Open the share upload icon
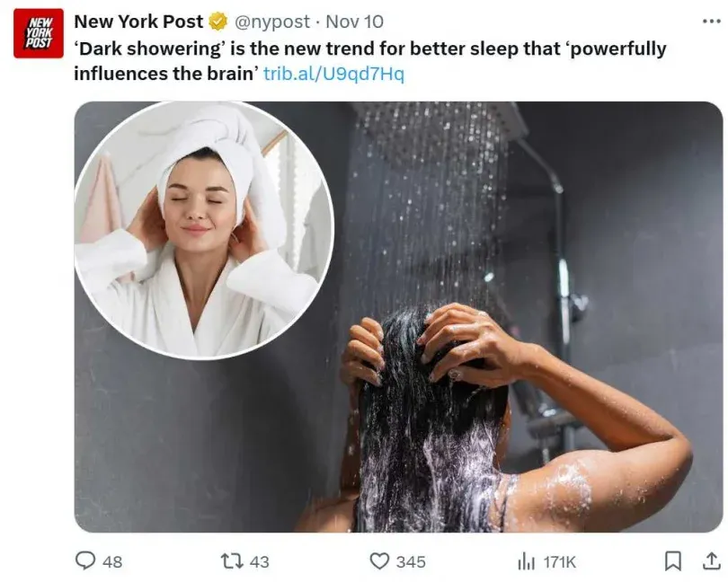728x582 pixels. [711, 560]
